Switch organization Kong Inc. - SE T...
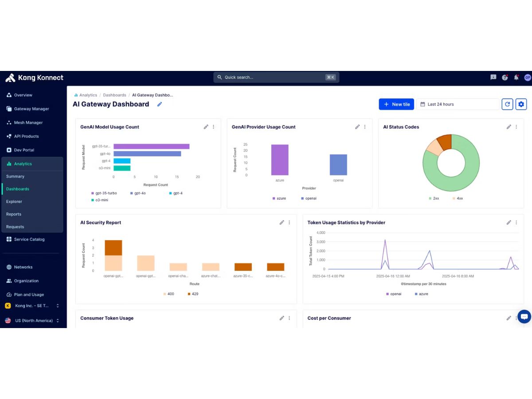 point(32,306)
